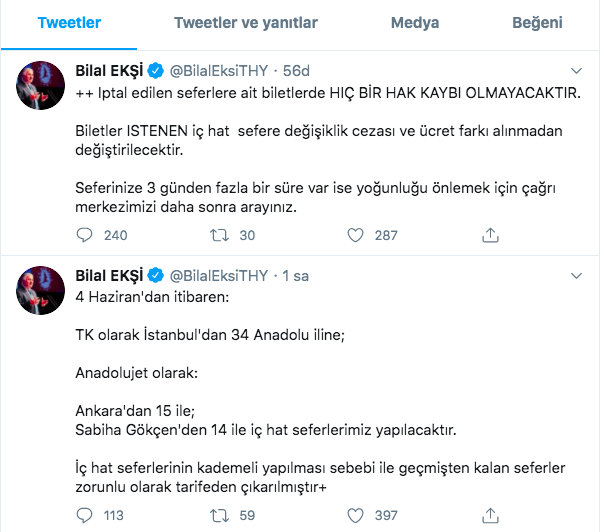Like the tweet with 397 likes
Viewport: 604px width, 532px height.
coord(354,515)
